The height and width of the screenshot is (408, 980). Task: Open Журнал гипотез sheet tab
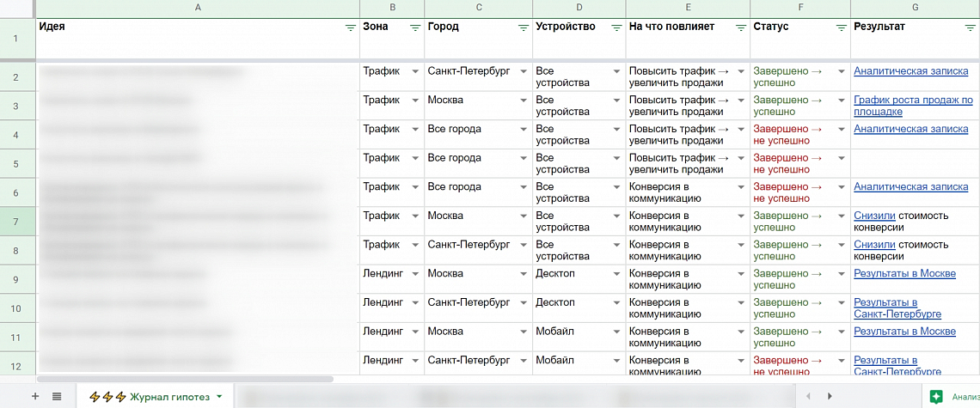(x=150, y=397)
